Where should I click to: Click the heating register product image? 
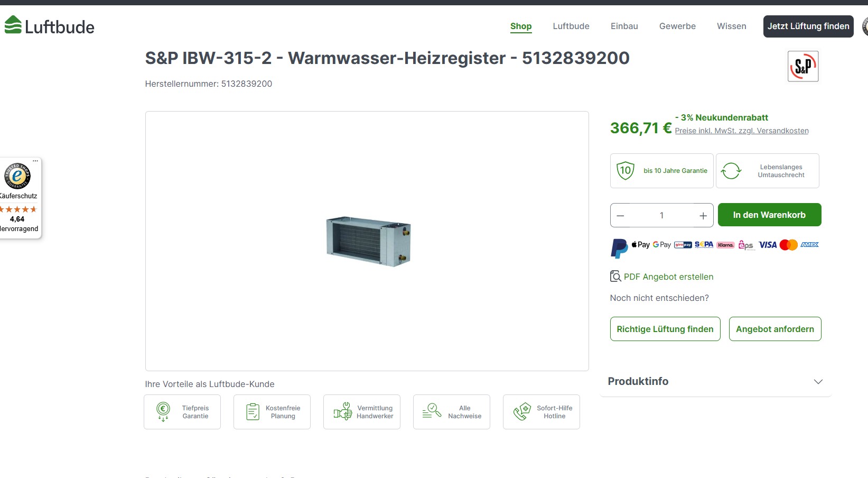(x=368, y=241)
